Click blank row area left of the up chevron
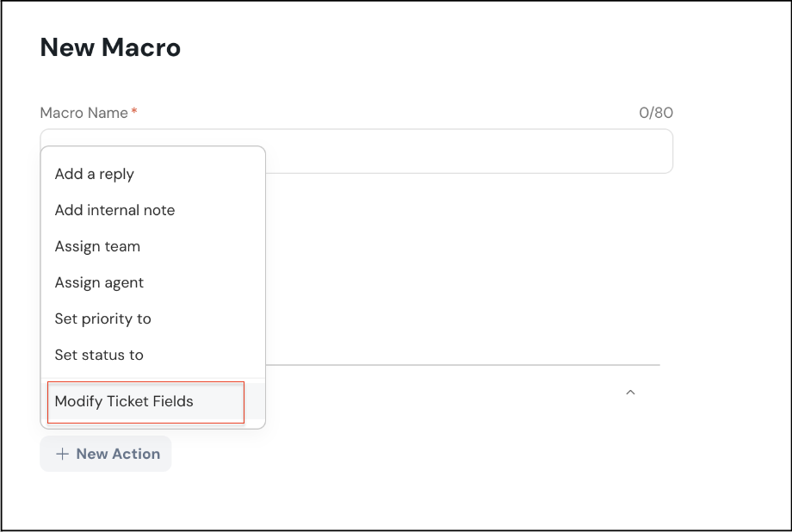This screenshot has height=532, width=792. (430, 393)
